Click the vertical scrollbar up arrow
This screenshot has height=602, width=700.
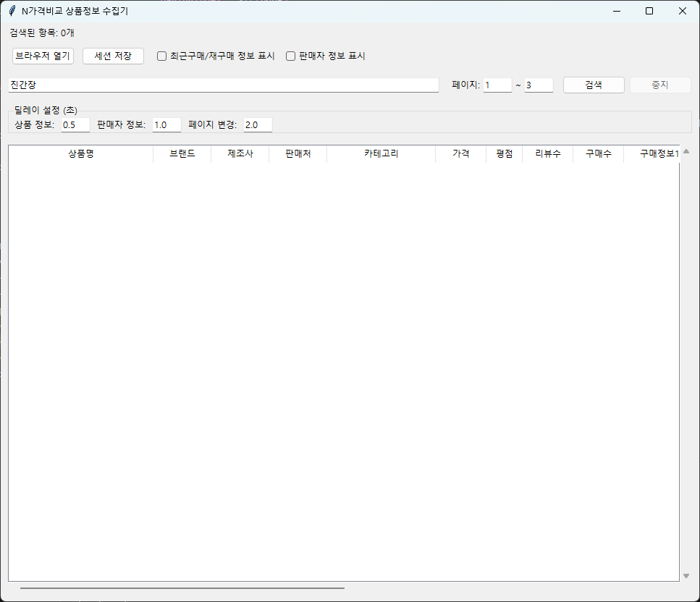(686, 151)
